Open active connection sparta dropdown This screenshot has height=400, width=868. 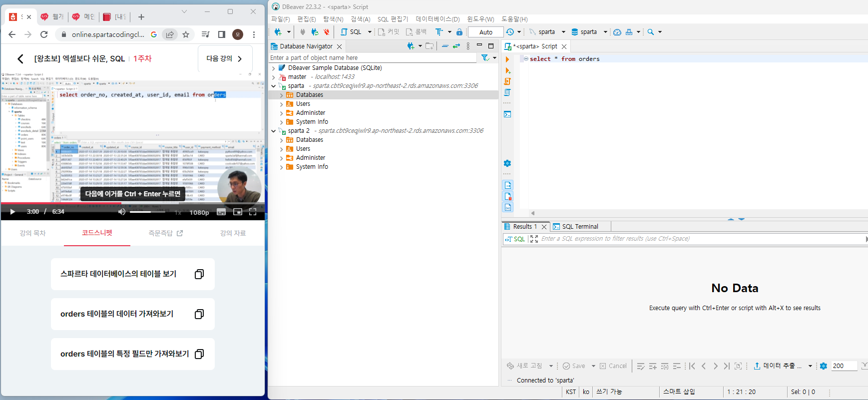click(x=563, y=32)
